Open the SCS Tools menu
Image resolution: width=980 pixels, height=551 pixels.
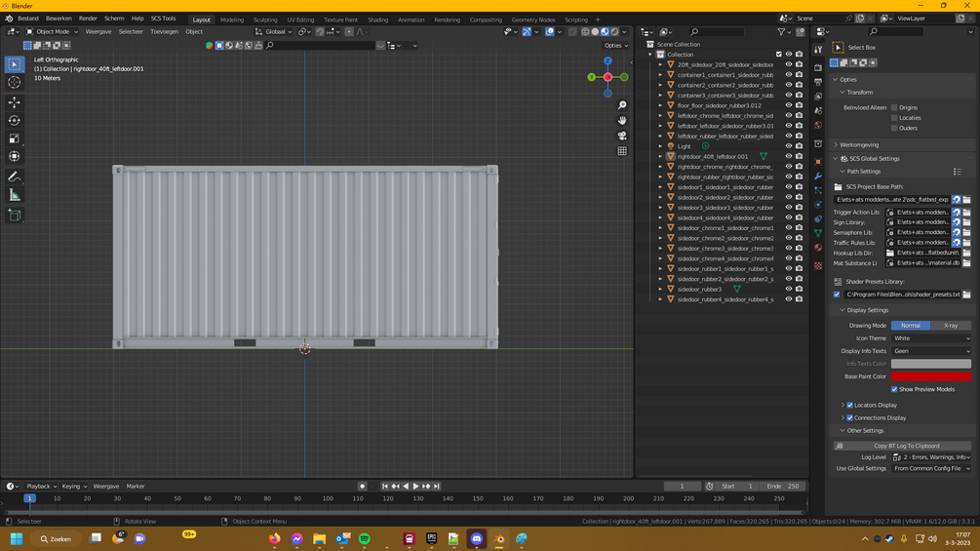[163, 19]
